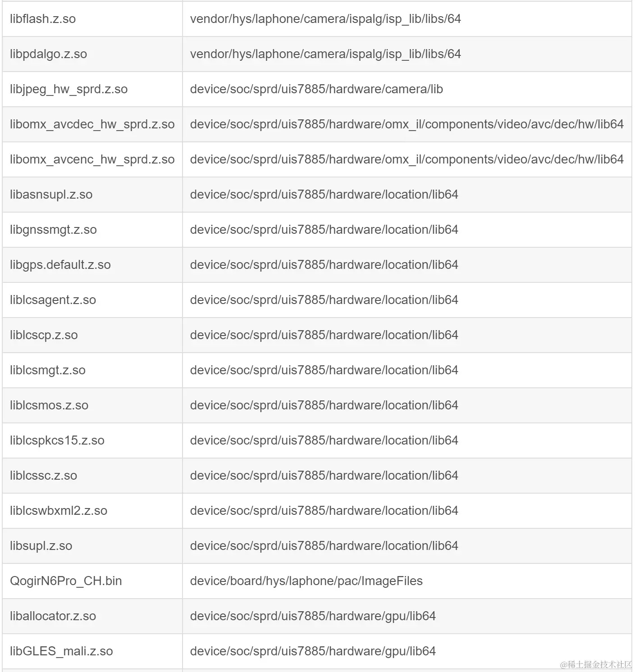
Task: Select the hardware/camera/lib path cell
Action: point(316,89)
